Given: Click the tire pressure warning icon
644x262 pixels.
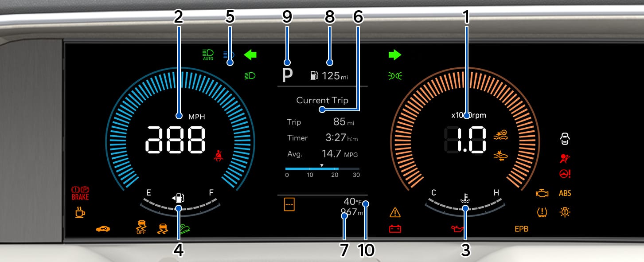Looking at the screenshot, I should [x=542, y=212].
